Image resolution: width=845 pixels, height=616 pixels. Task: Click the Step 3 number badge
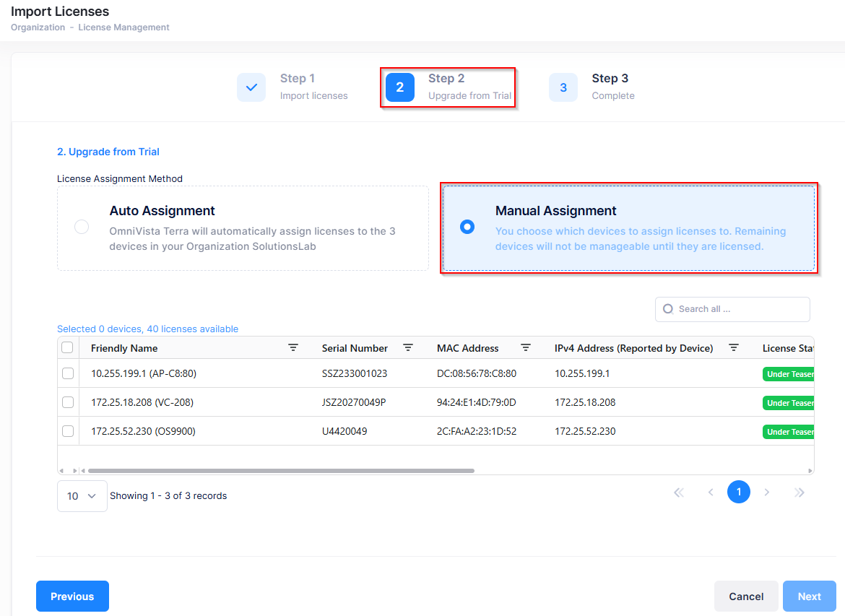tap(563, 87)
